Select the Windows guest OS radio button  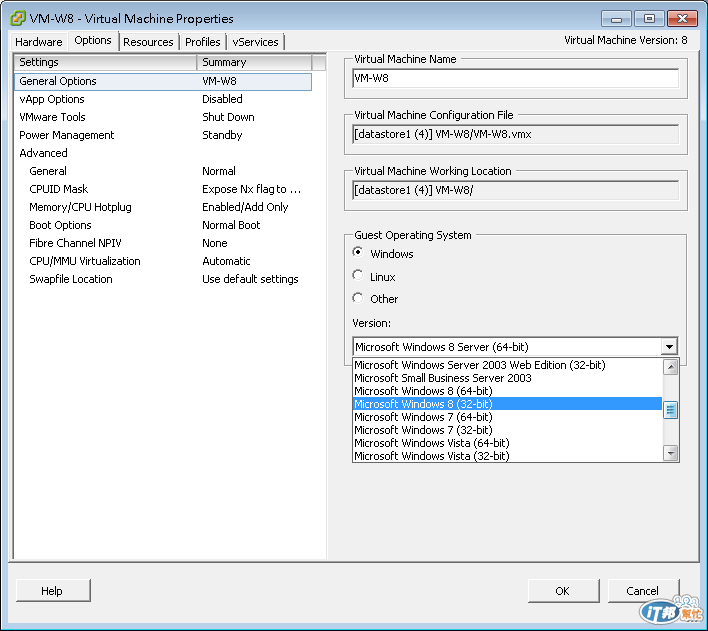[358, 252]
